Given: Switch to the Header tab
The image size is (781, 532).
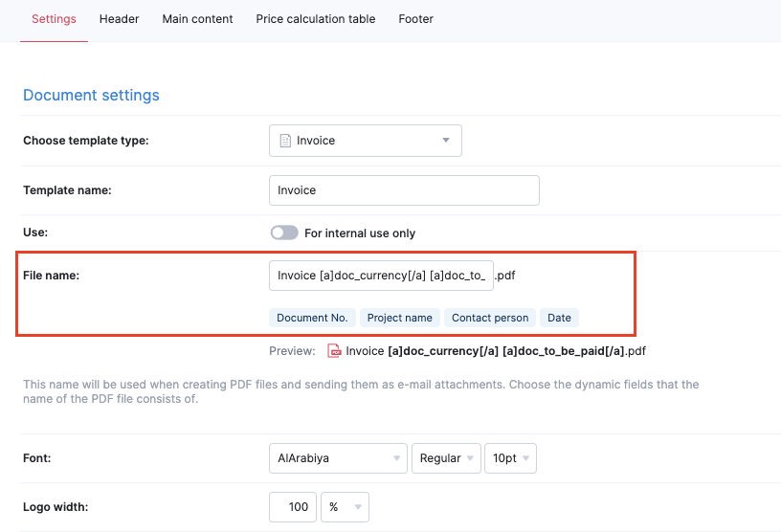Looking at the screenshot, I should tap(119, 19).
